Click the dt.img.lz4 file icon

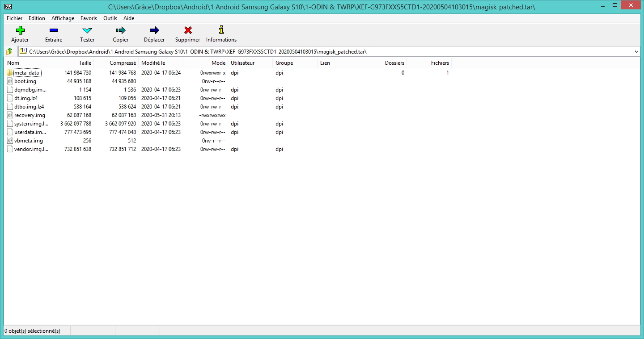10,98
